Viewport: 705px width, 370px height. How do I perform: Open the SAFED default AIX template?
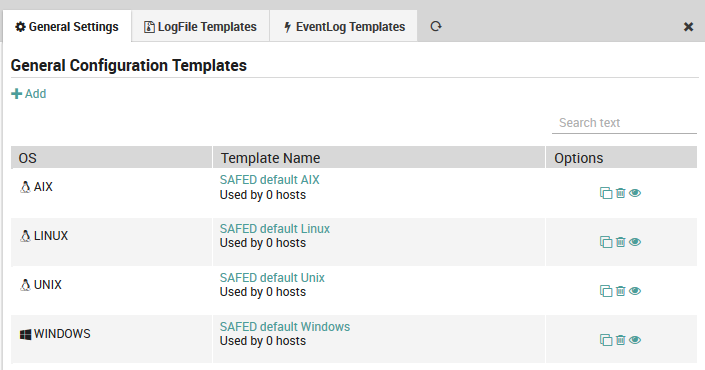pyautogui.click(x=269, y=180)
